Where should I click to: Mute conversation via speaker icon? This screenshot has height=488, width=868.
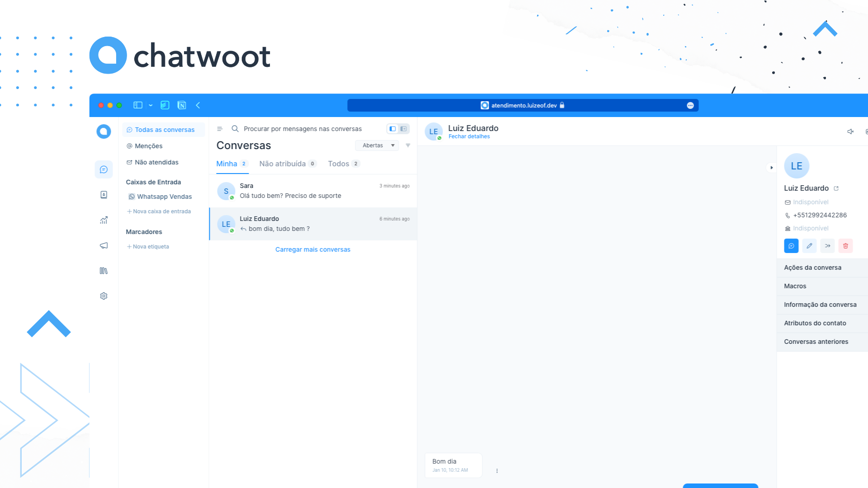[x=850, y=131]
